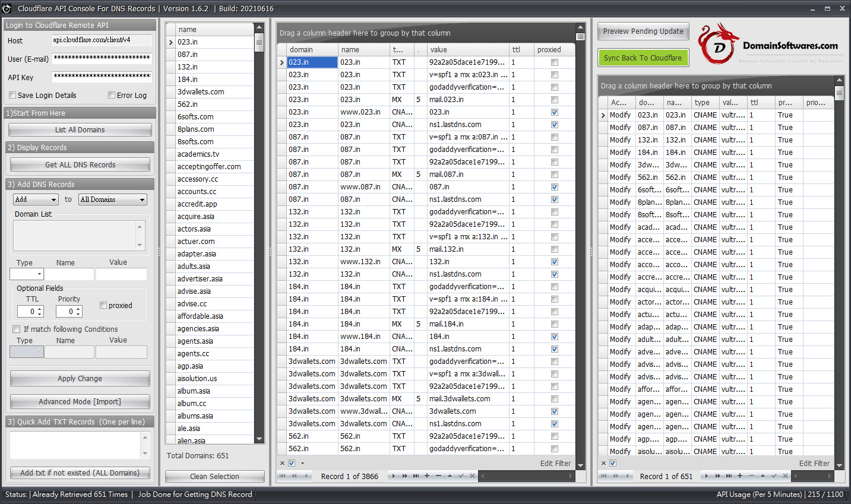The image size is (851, 504).
Task: Jump to last of 3866 DNS records
Action: point(416,476)
